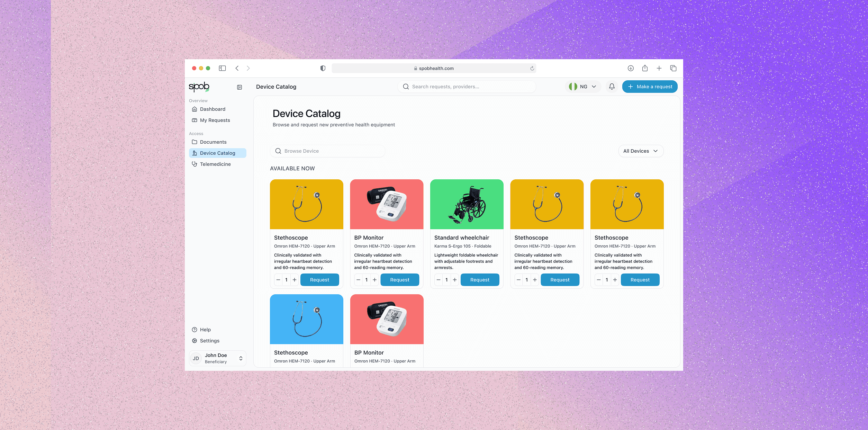Open the All Devices filter dropdown

click(641, 151)
